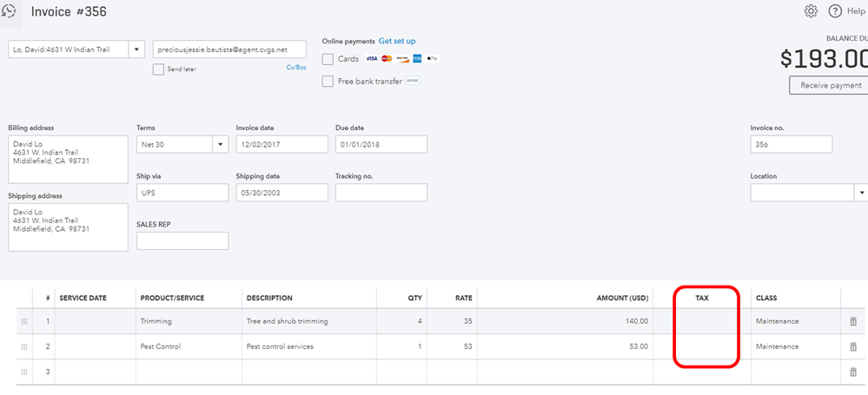Click the Receive payment button
Viewport: 868px width, 395px height.
[831, 85]
